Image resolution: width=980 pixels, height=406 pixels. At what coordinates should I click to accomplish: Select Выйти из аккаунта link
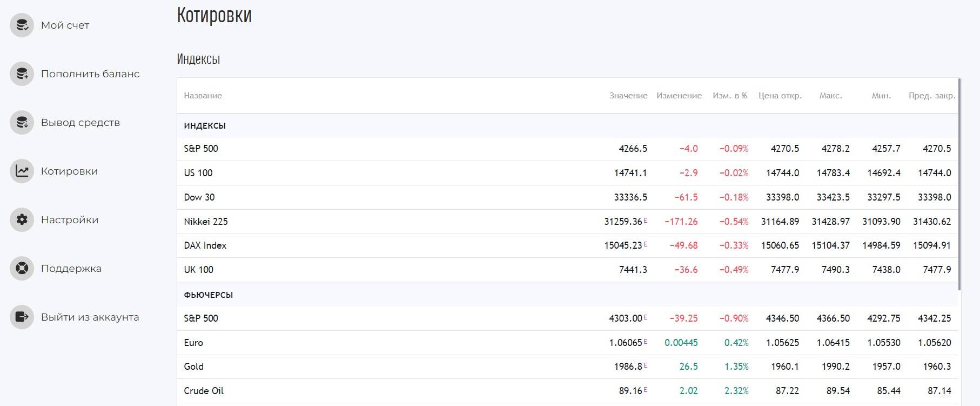click(90, 317)
